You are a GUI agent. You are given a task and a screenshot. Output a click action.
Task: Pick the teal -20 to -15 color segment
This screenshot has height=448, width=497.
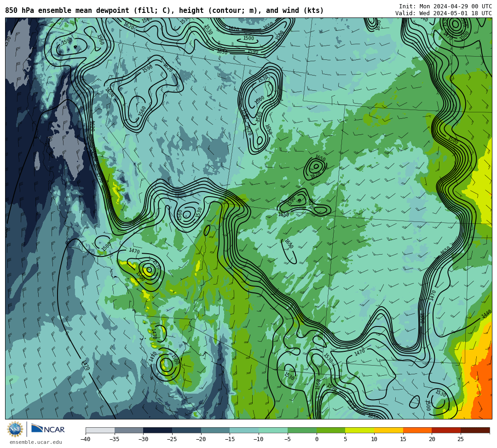point(215,430)
